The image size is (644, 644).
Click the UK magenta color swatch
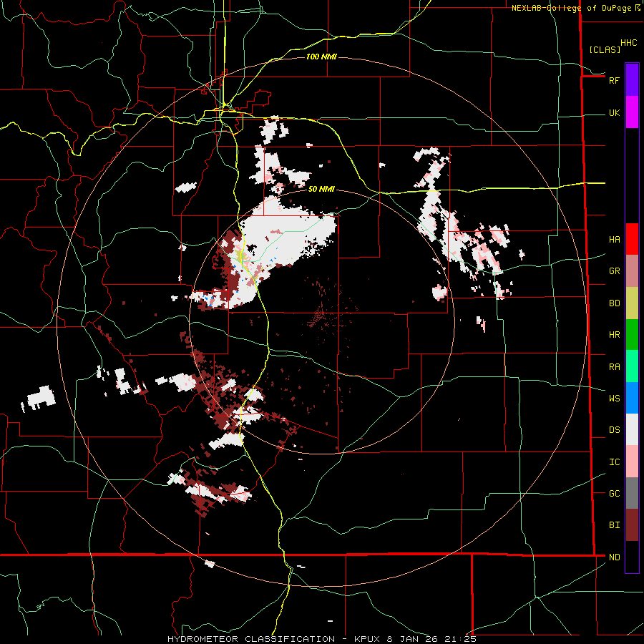(632, 112)
